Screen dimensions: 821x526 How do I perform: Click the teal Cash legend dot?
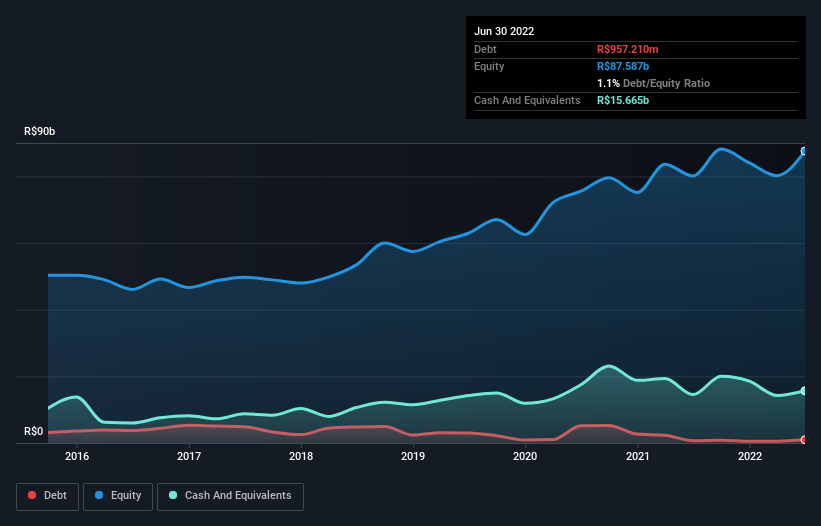click(x=173, y=495)
